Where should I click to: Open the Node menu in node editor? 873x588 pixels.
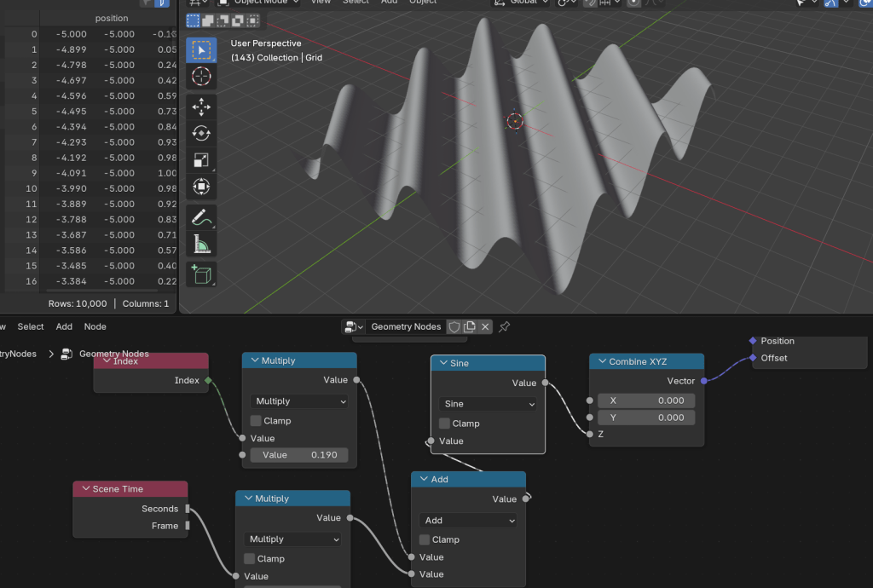(95, 326)
